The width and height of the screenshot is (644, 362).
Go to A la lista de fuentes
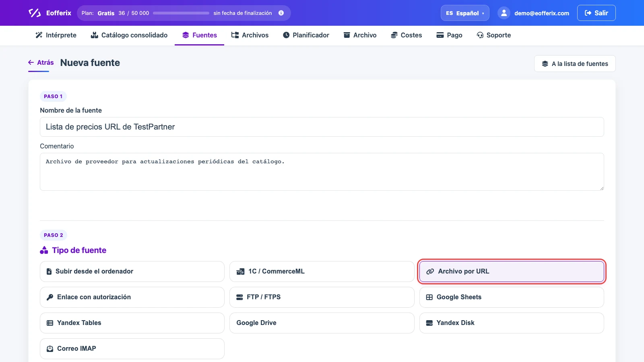(575, 64)
